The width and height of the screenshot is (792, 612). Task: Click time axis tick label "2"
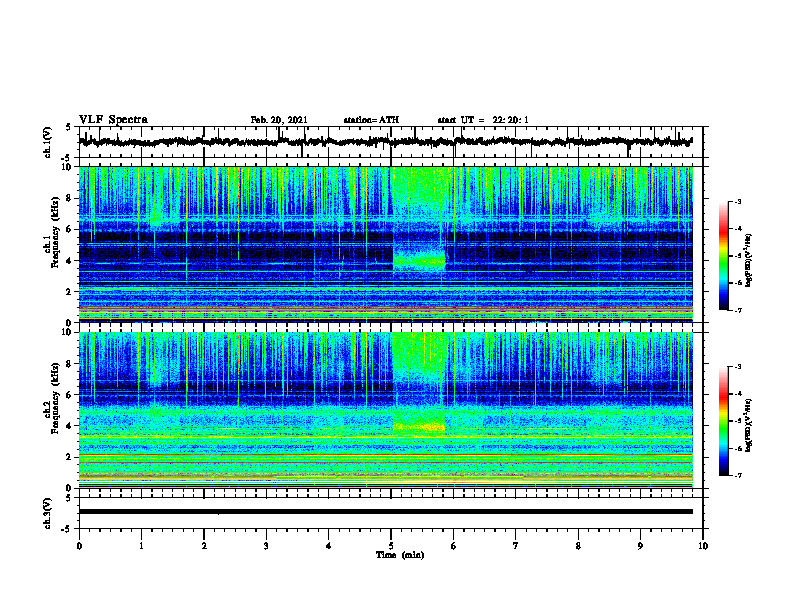pos(204,546)
